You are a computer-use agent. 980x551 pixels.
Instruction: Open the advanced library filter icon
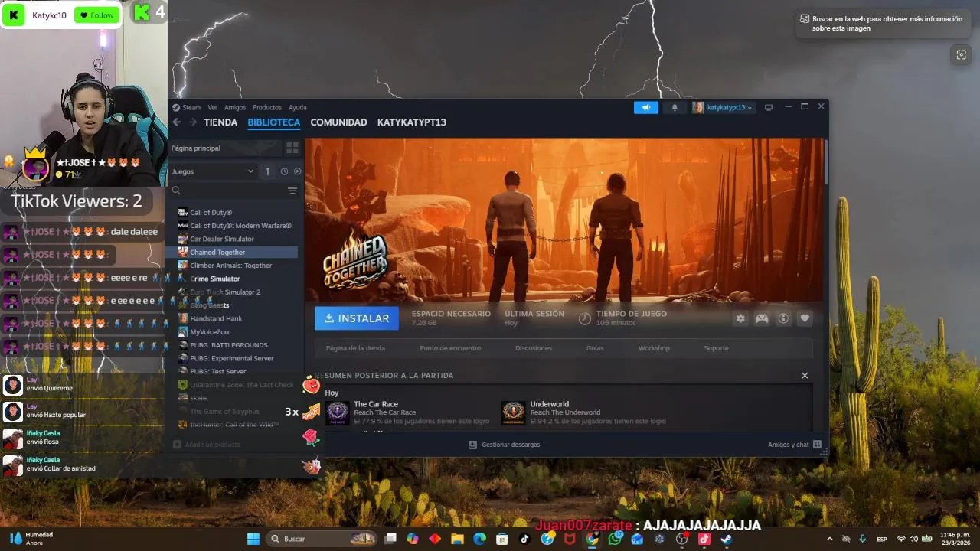292,191
